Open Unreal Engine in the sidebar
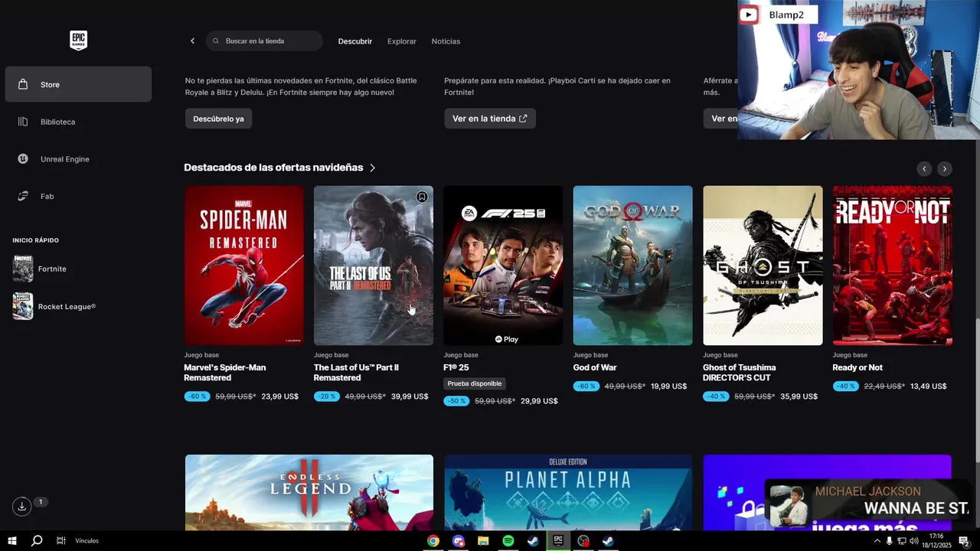The width and height of the screenshot is (980, 551). click(78, 159)
